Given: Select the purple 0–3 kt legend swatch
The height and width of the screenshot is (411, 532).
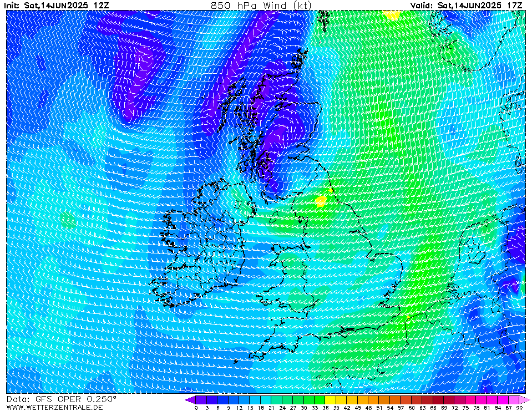Looking at the screenshot, I should (x=201, y=400).
